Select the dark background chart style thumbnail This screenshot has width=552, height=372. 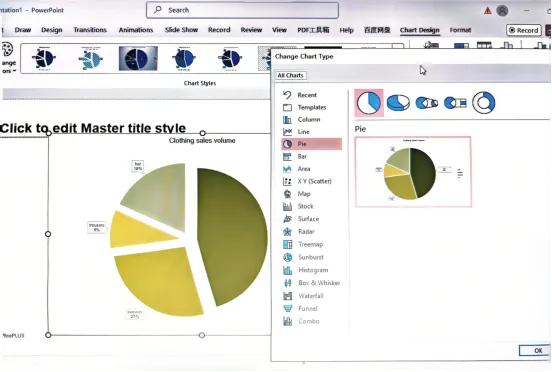[138, 58]
